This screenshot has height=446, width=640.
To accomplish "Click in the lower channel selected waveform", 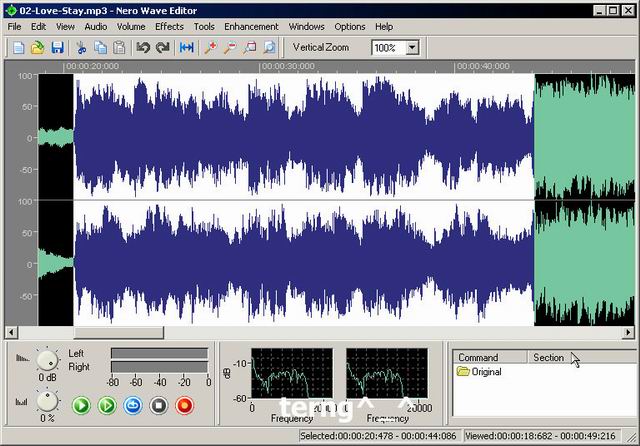I will (x=304, y=263).
